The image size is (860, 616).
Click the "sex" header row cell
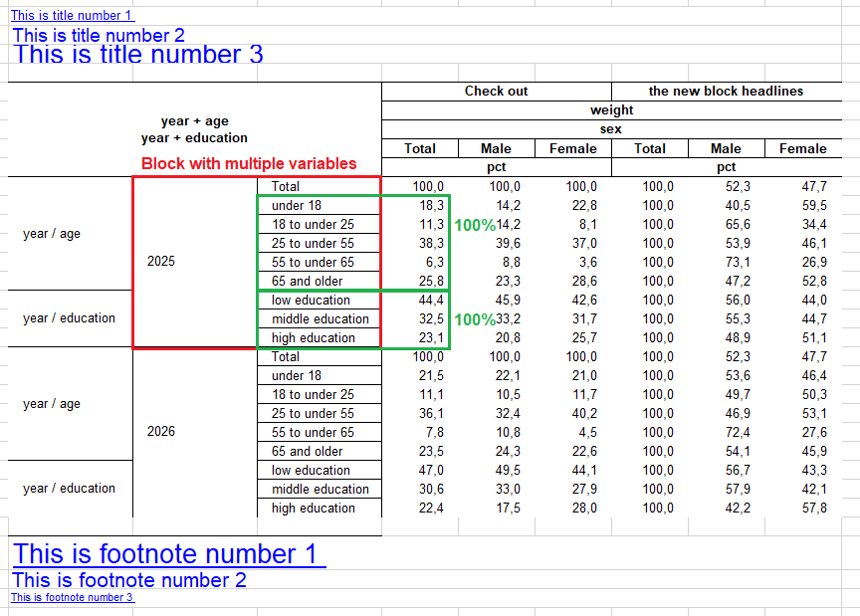(x=611, y=129)
